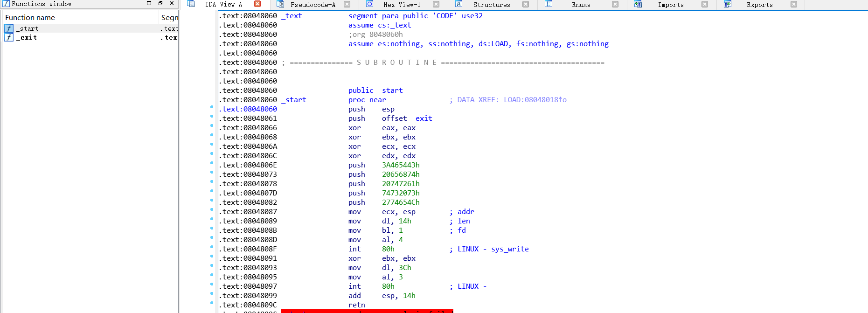Click the '; addr' comment
868x313 pixels.
(462, 212)
